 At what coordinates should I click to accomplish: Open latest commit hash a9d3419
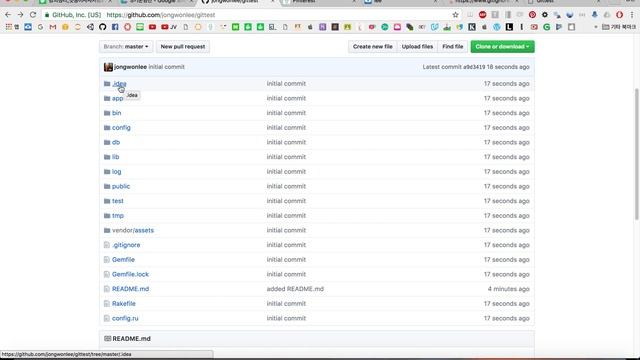click(474, 67)
